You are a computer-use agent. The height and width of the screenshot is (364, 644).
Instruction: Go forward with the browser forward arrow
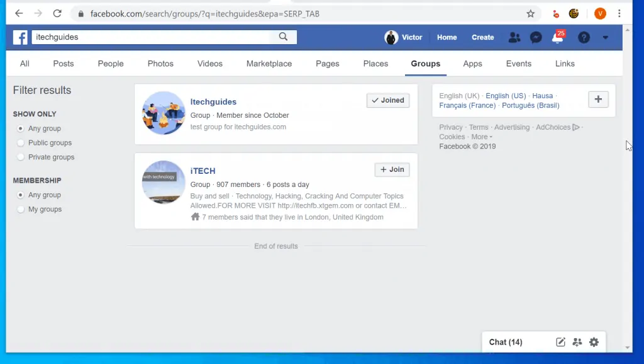click(x=38, y=14)
